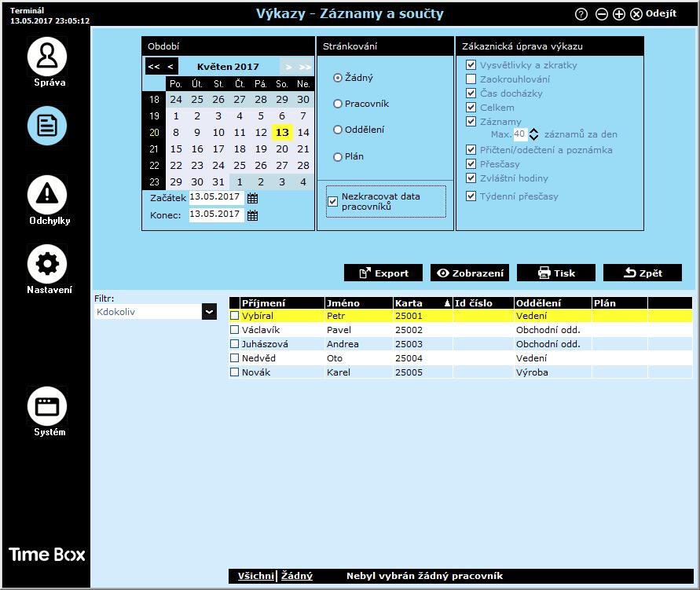Click the zoom in plus icon
The width and height of the screenshot is (700, 590).
pos(619,14)
